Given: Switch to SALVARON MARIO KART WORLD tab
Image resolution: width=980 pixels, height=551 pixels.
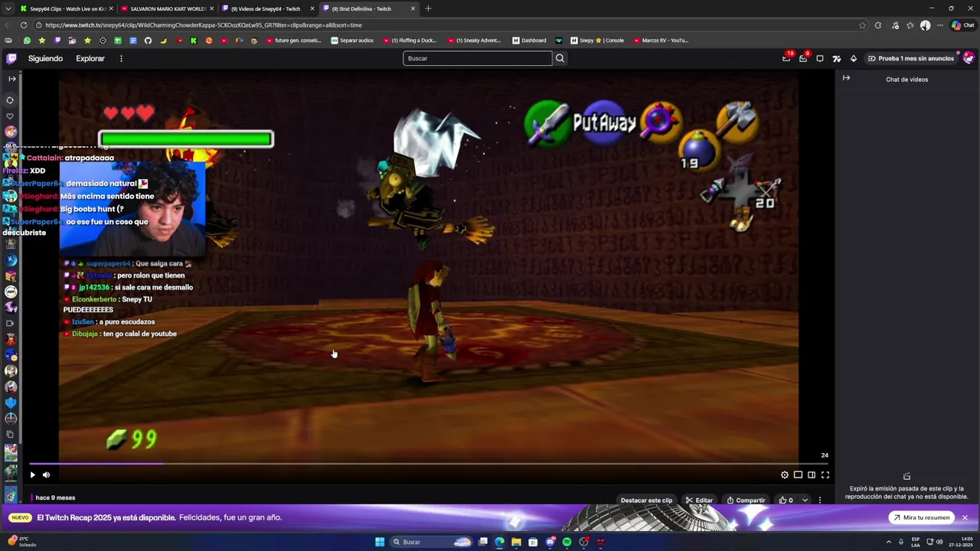Looking at the screenshot, I should [x=167, y=8].
